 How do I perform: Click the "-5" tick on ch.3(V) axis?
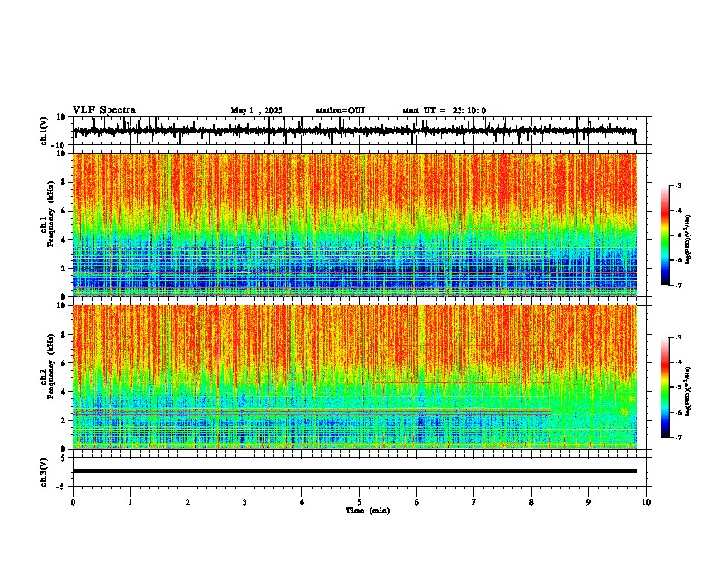(x=63, y=487)
